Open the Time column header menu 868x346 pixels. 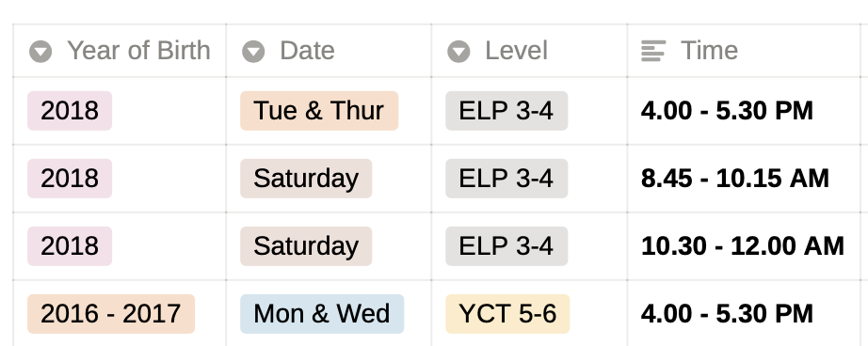pos(744,51)
